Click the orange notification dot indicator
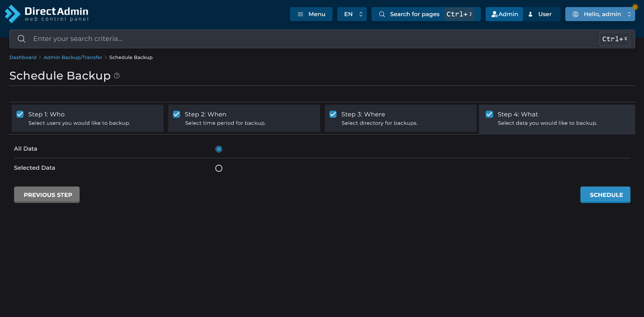644x317 pixels. pos(635,7)
